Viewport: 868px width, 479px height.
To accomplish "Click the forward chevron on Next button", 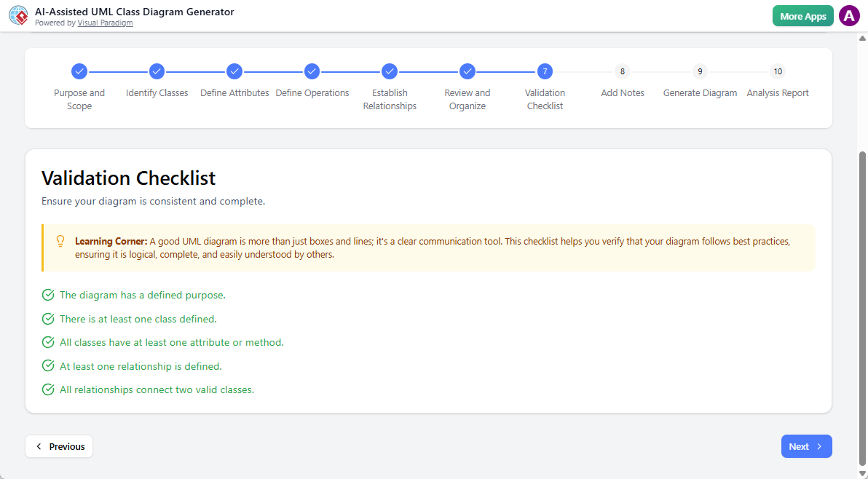I will pyautogui.click(x=818, y=446).
